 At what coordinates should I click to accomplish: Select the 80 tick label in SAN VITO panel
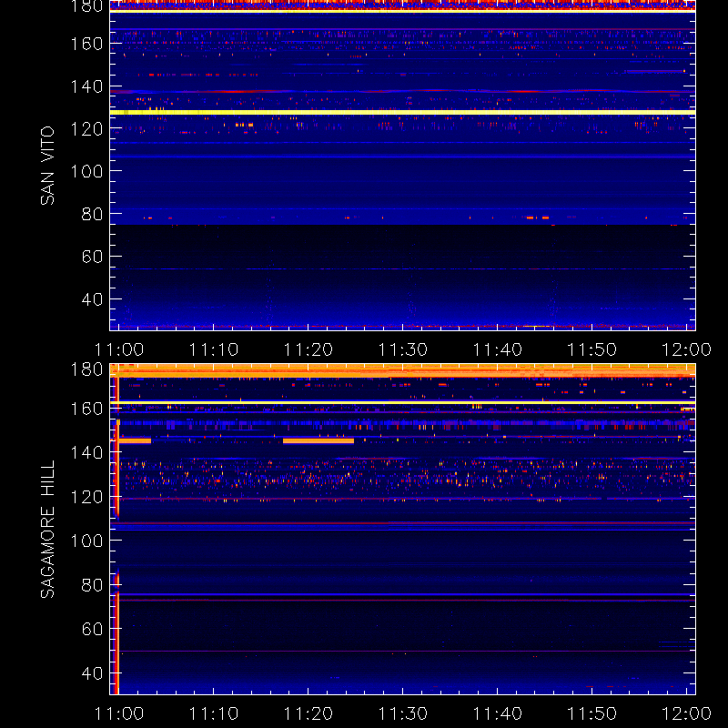[x=92, y=214]
